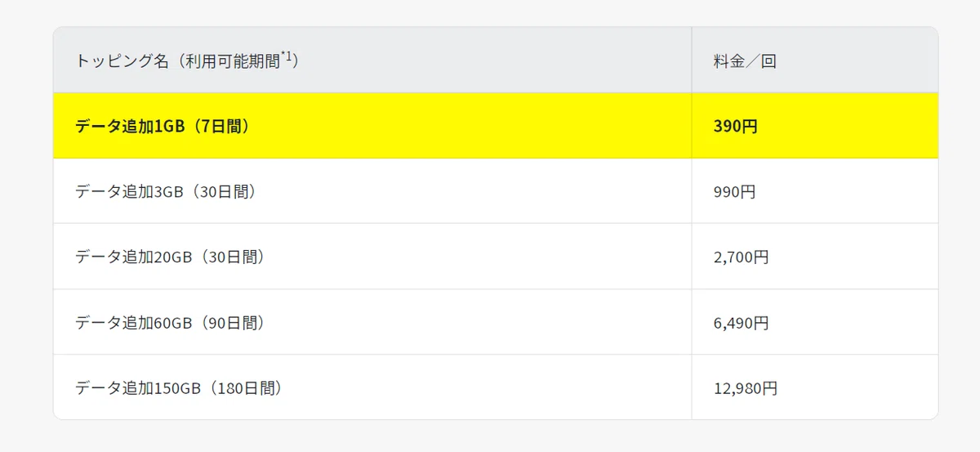Click 30日間 text in 20GB row
980x452 pixels.
pos(233,257)
